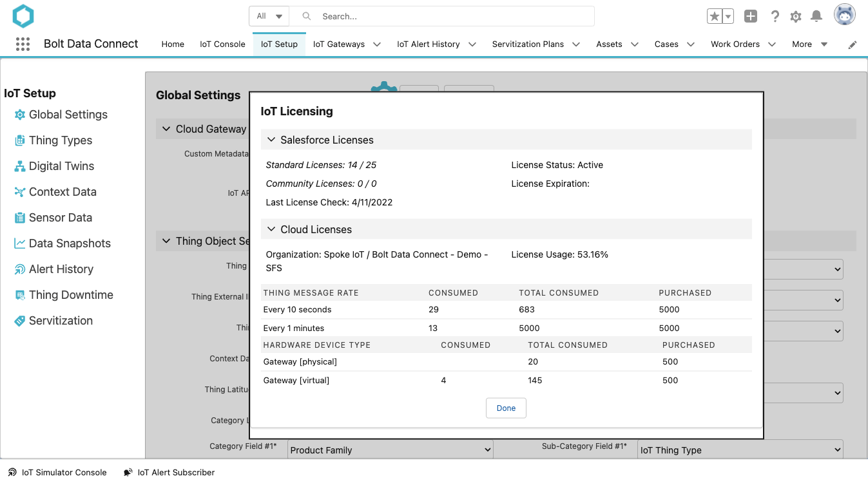Click into the global Search field
The image size is (868, 485).
click(441, 16)
